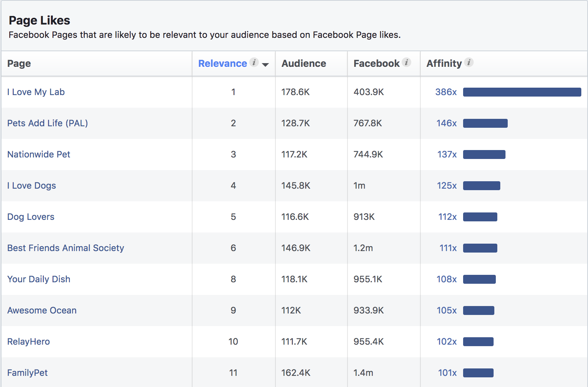Click the Facebook column header label
This screenshot has width=588, height=387.
(x=377, y=64)
